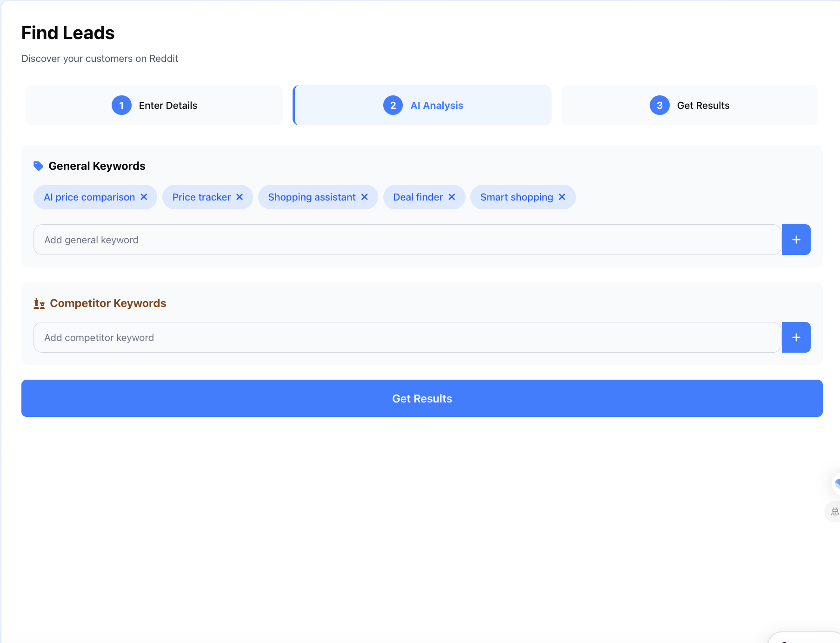Screen dimensions: 840x643
Task: Click the step 2 number badge
Action: pos(393,105)
